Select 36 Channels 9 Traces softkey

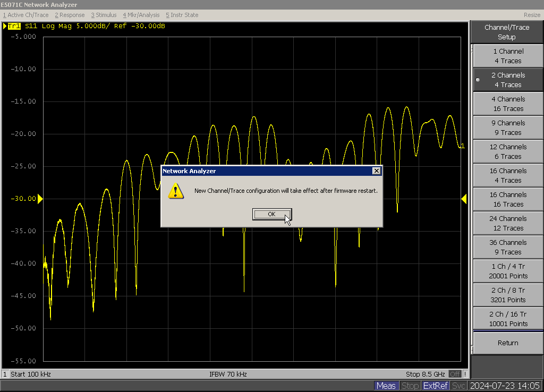click(507, 248)
